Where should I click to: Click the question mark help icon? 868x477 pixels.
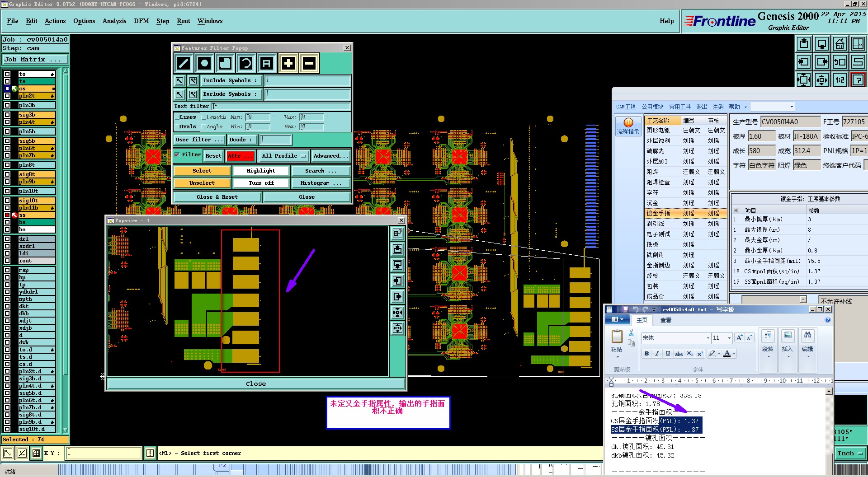point(858,80)
